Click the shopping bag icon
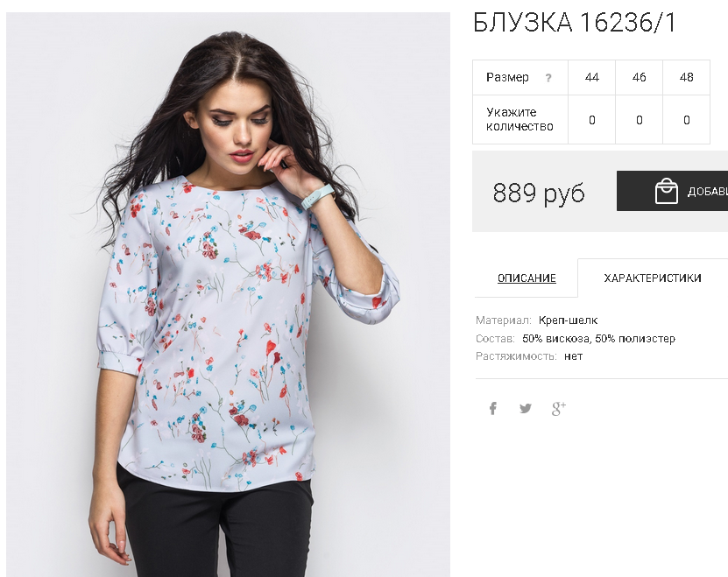Image resolution: width=728 pixels, height=577 pixels. click(x=667, y=191)
